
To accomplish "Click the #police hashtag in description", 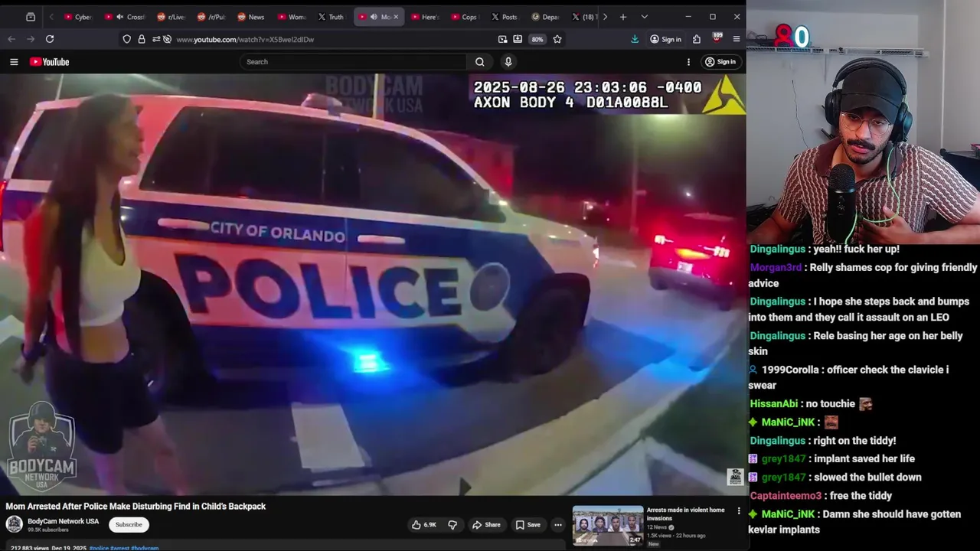I will point(99,548).
